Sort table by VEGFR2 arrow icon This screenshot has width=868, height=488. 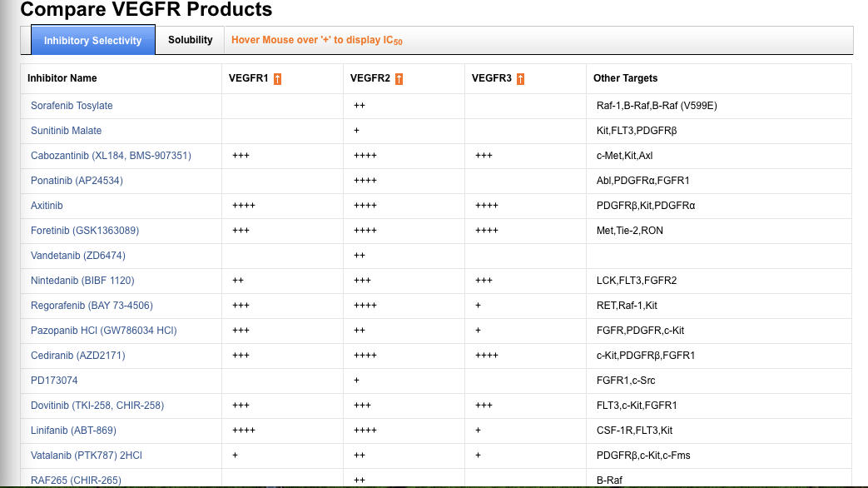(399, 78)
